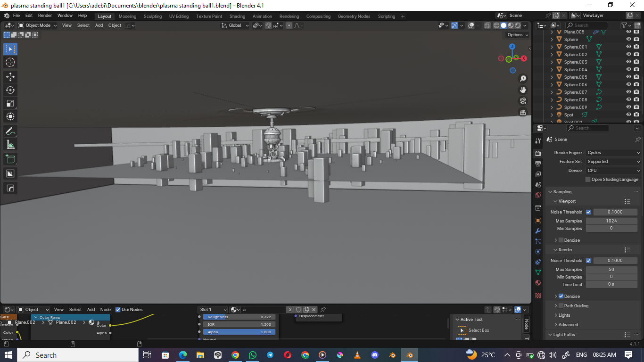
Task: Open the Feature Set dropdown
Action: pyautogui.click(x=613, y=162)
